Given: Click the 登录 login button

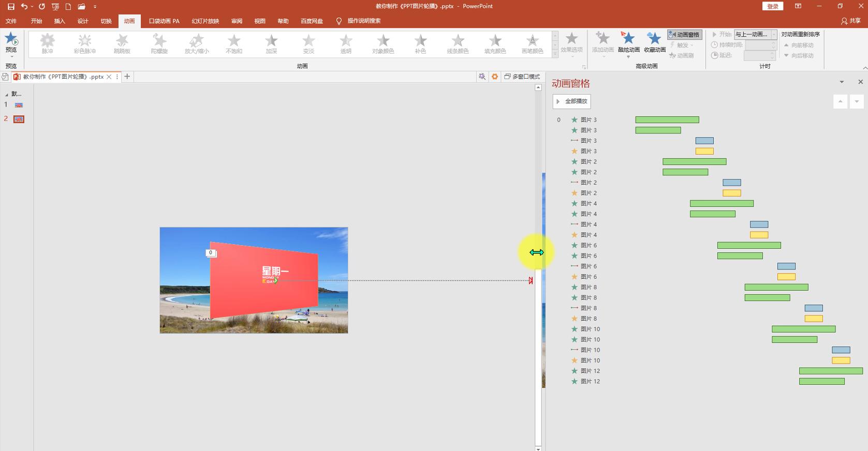Looking at the screenshot, I should [772, 6].
